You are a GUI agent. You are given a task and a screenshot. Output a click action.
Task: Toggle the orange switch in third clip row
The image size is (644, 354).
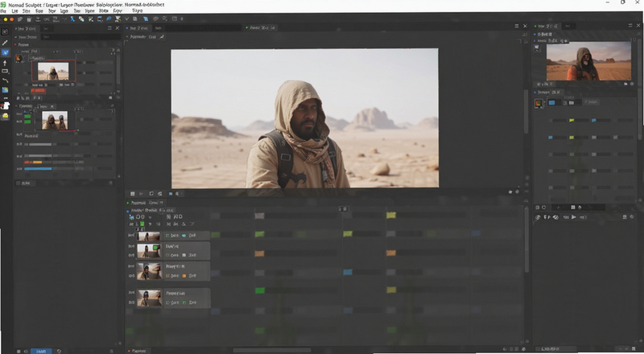pos(184,276)
